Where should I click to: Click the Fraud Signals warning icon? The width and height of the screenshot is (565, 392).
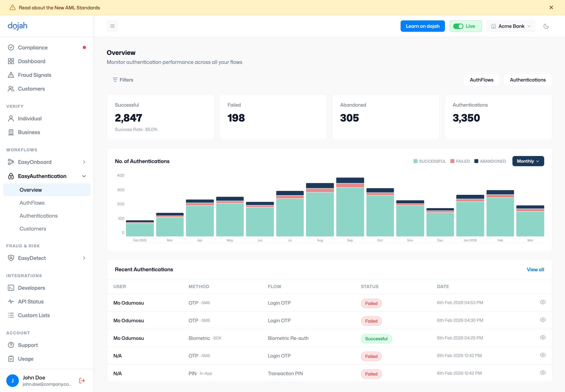[11, 75]
